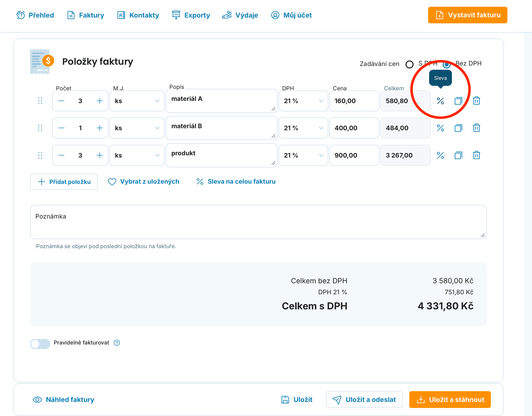Decrease quantity of produkt with minus
Screen dimensions: 532x416
click(61, 155)
